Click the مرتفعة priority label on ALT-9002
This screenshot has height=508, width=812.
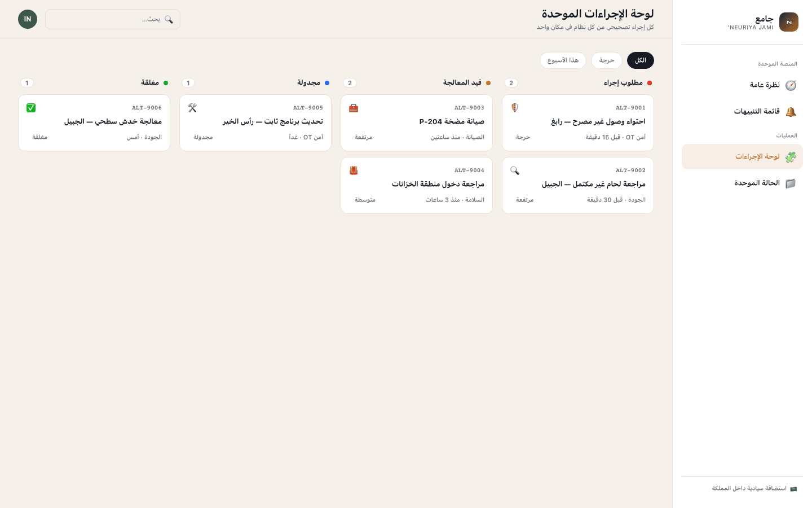click(524, 200)
